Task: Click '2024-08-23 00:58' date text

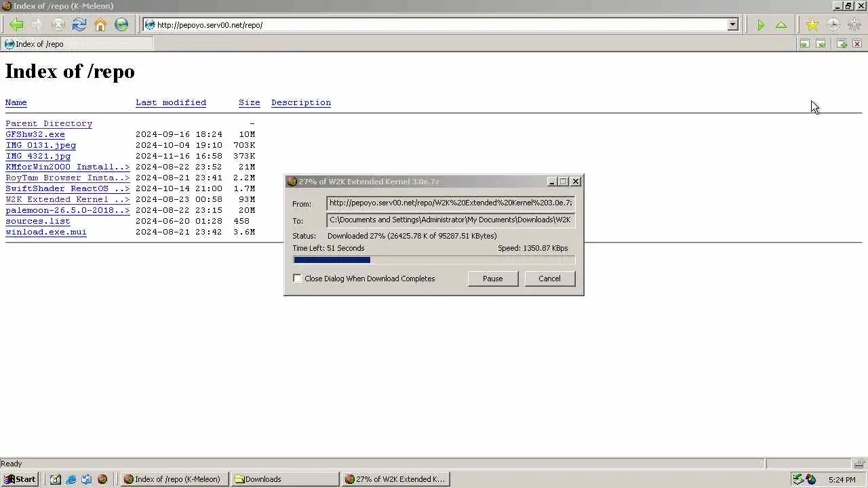Action: [x=179, y=199]
